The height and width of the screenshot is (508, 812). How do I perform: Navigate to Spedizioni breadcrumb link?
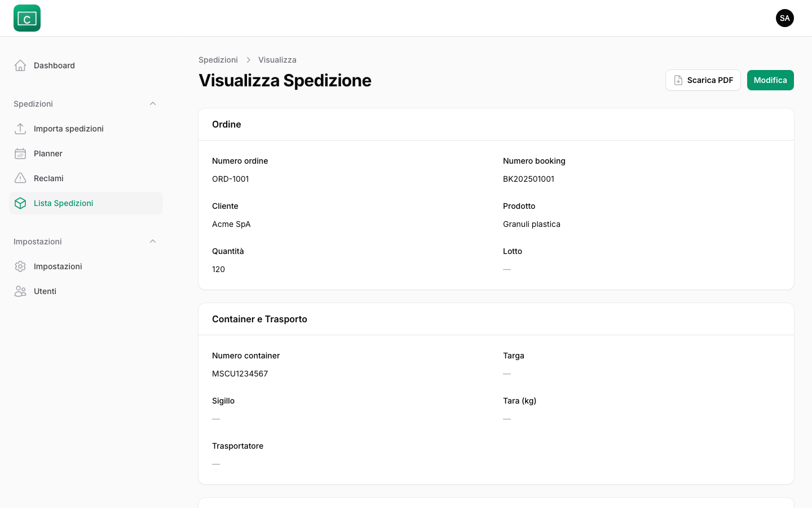pos(218,60)
